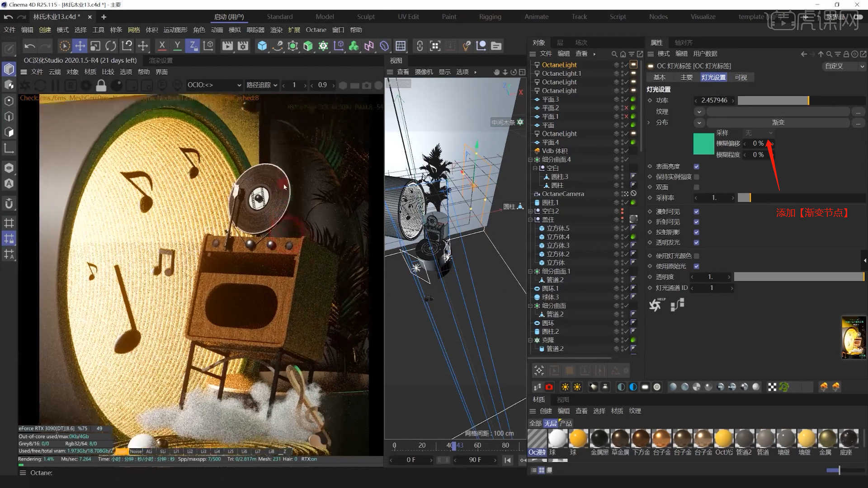The height and width of the screenshot is (488, 868).
Task: Select the 金属黑 material thumbnail
Action: 599,441
